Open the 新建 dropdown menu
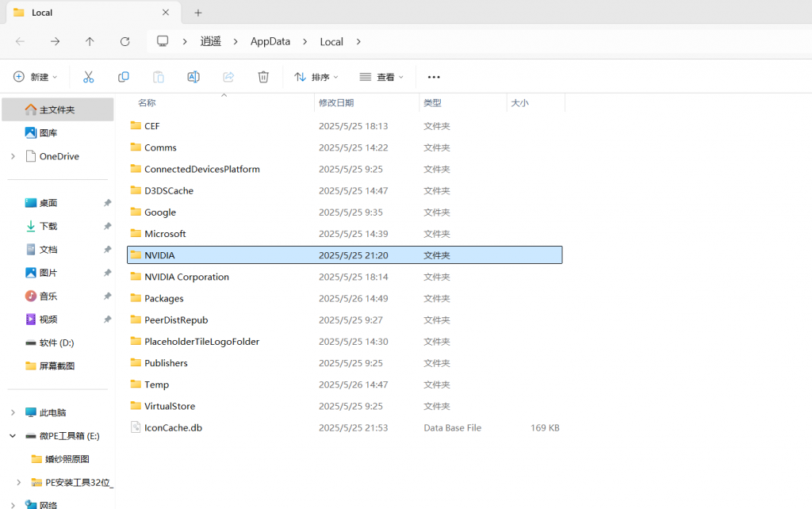This screenshot has width=812, height=509. (36, 77)
